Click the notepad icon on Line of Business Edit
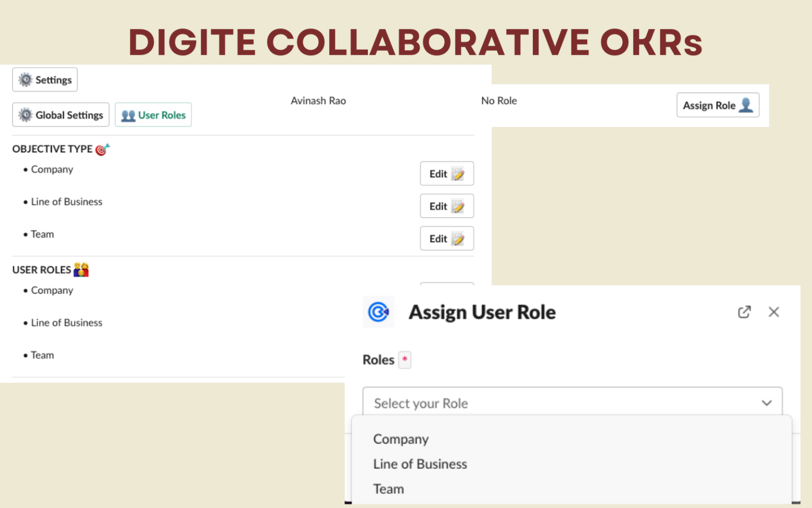 [458, 206]
